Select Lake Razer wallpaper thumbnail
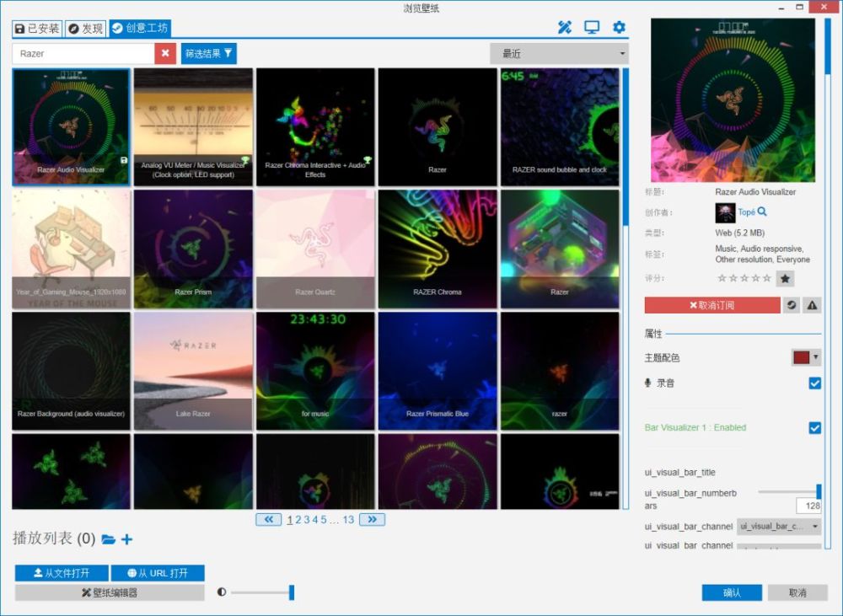Screen dimensions: 843x616 point(193,371)
